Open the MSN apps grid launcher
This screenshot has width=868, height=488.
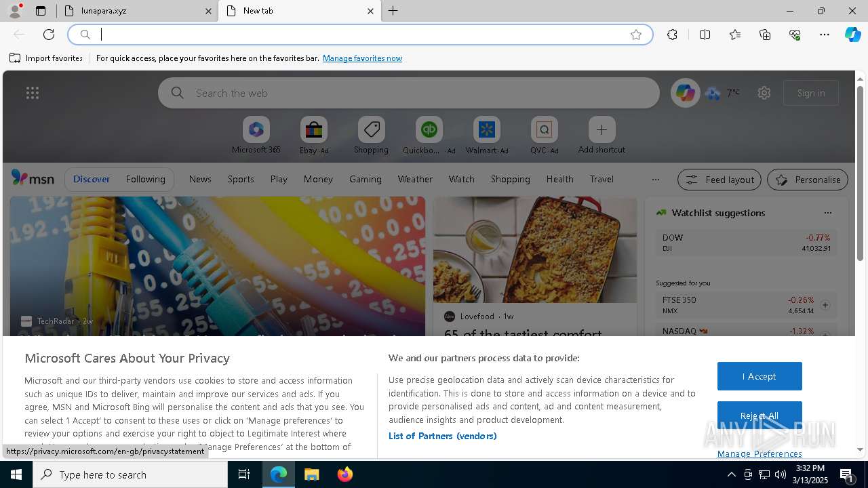[33, 93]
